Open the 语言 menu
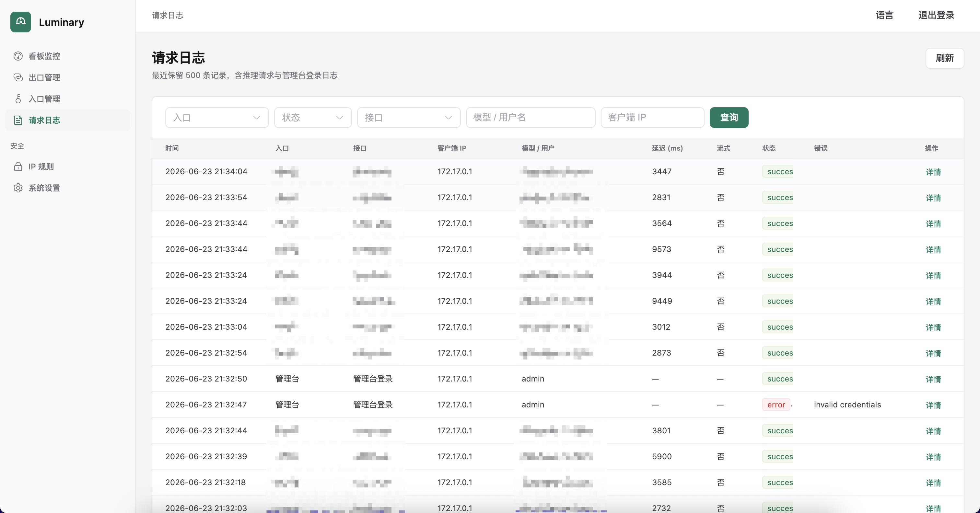This screenshot has width=980, height=513. click(884, 15)
